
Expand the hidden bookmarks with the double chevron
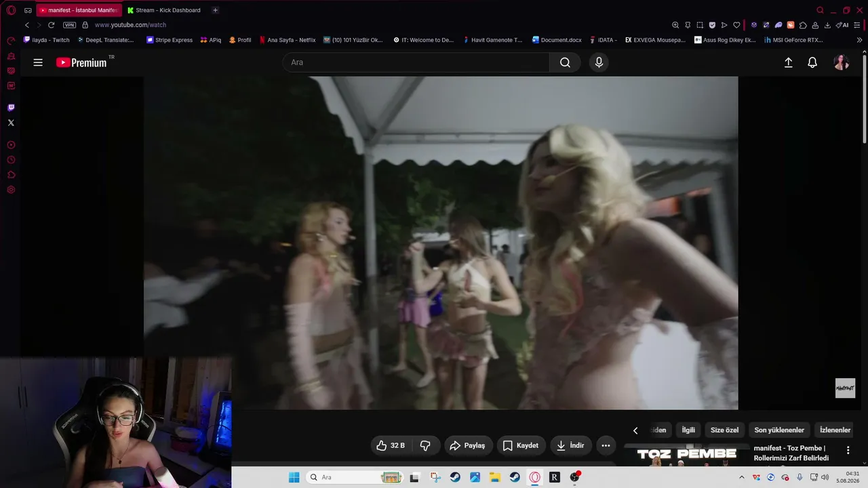[860, 40]
